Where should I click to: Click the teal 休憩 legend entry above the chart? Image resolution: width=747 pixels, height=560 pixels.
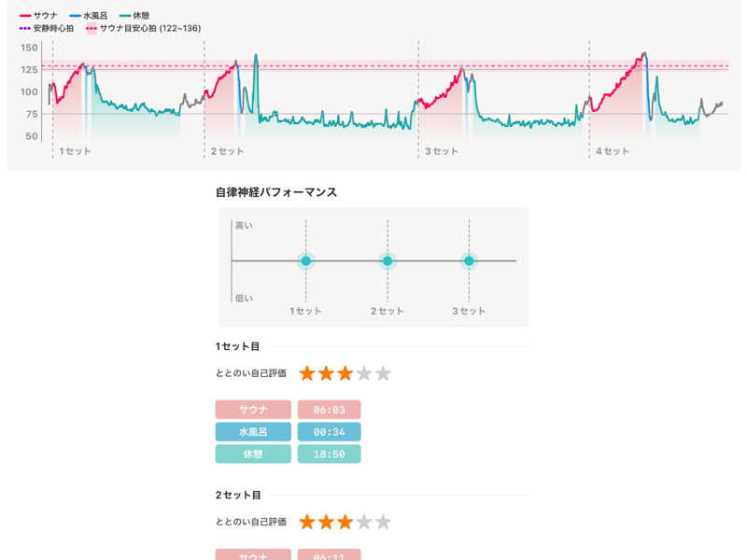[134, 16]
